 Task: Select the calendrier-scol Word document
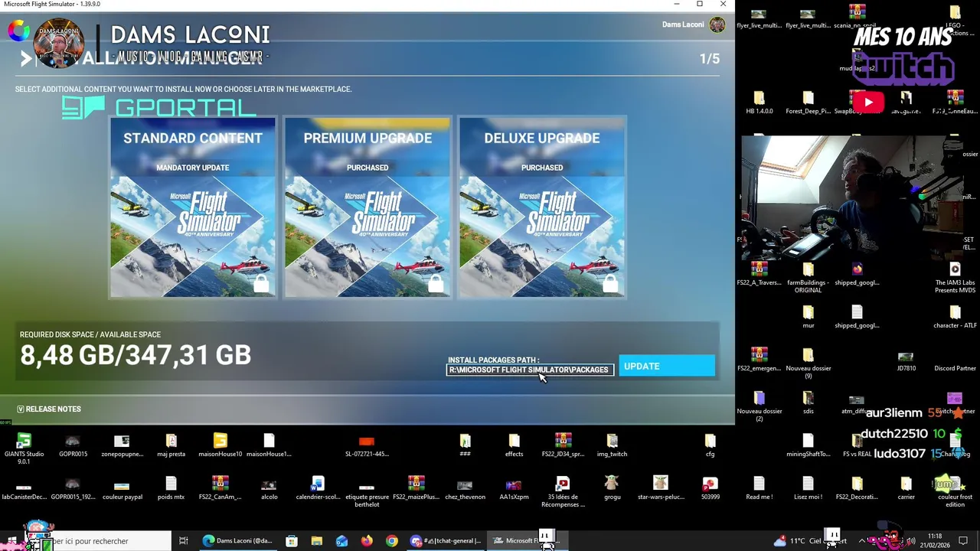pyautogui.click(x=318, y=489)
